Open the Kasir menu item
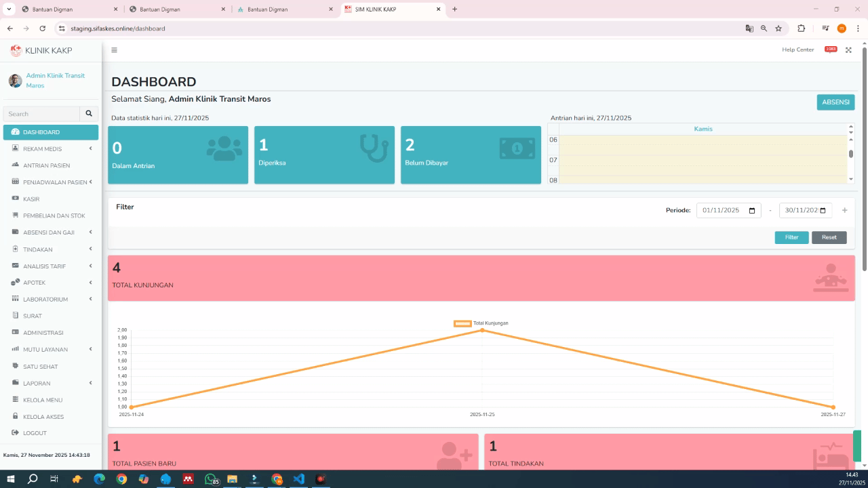This screenshot has width=868, height=488. (x=31, y=199)
